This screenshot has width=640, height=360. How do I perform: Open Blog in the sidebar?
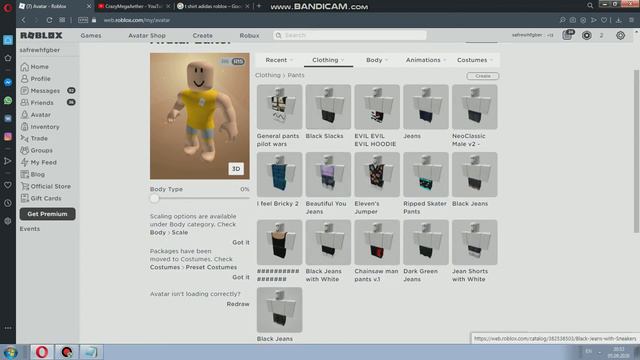tap(33, 174)
